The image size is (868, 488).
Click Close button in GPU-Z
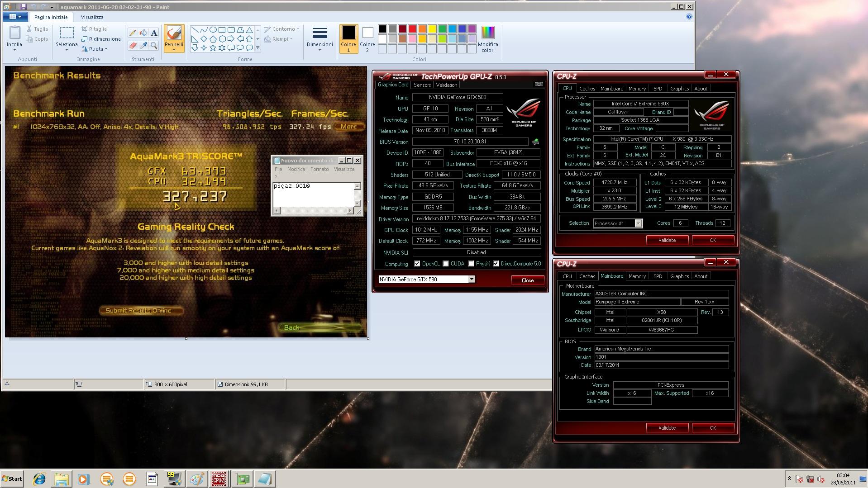(x=528, y=280)
